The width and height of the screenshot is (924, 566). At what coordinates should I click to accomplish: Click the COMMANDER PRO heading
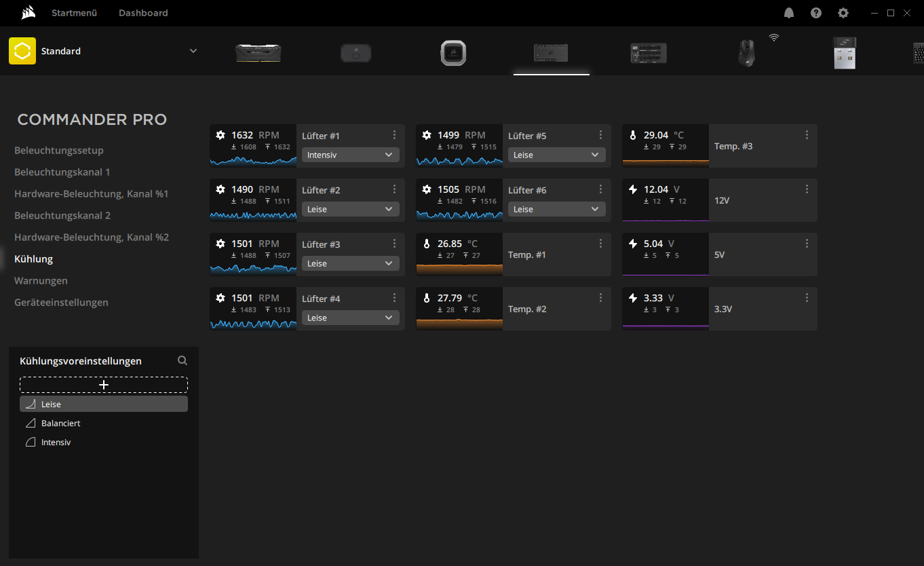(x=92, y=119)
